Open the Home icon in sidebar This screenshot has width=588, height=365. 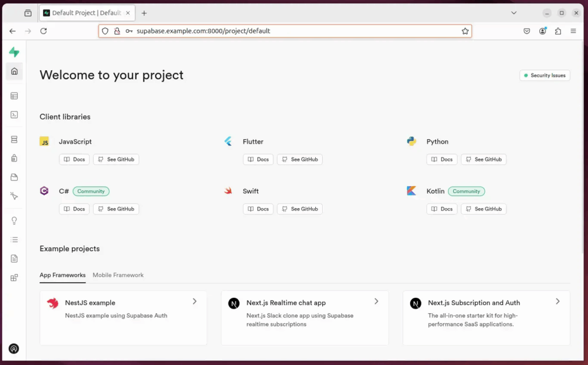pos(14,71)
